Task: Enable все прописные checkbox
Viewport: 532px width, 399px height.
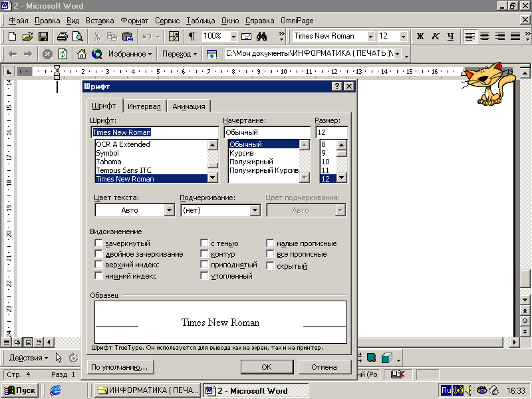Action: (270, 254)
